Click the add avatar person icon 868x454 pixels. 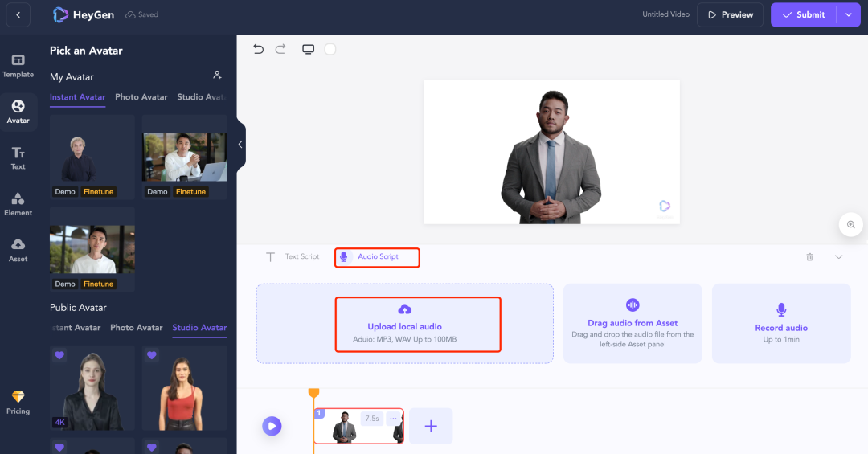coord(217,75)
